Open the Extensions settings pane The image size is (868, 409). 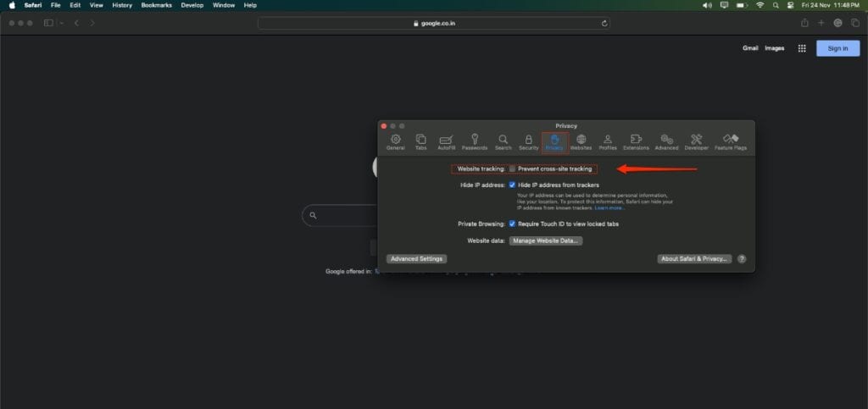click(636, 142)
